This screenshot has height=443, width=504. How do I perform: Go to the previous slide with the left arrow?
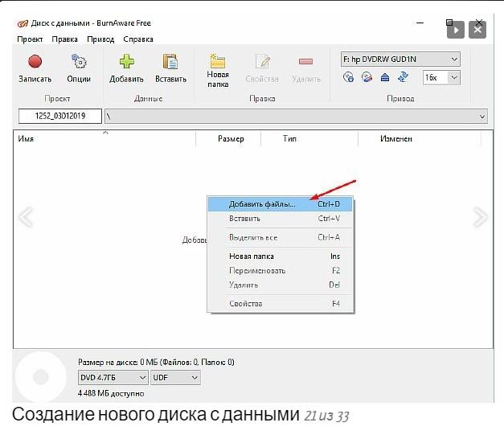(x=26, y=217)
